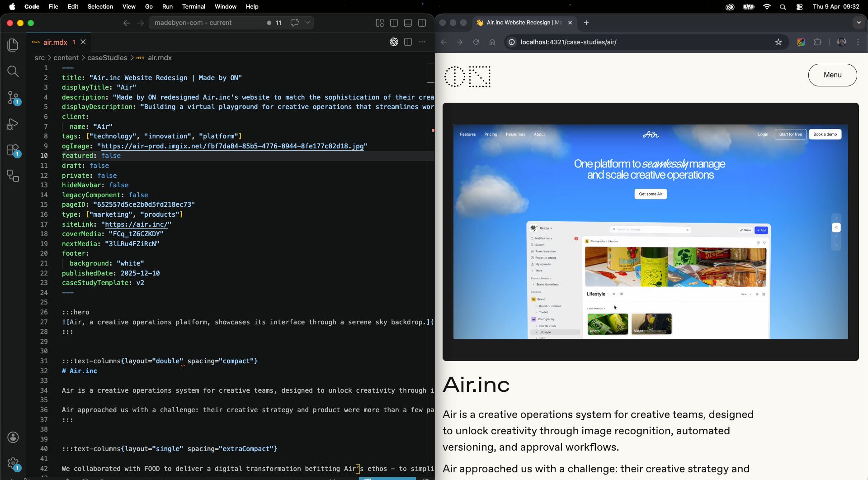868x480 pixels.
Task: Open the Customize Layout icon in VS Code
Action: (x=380, y=23)
